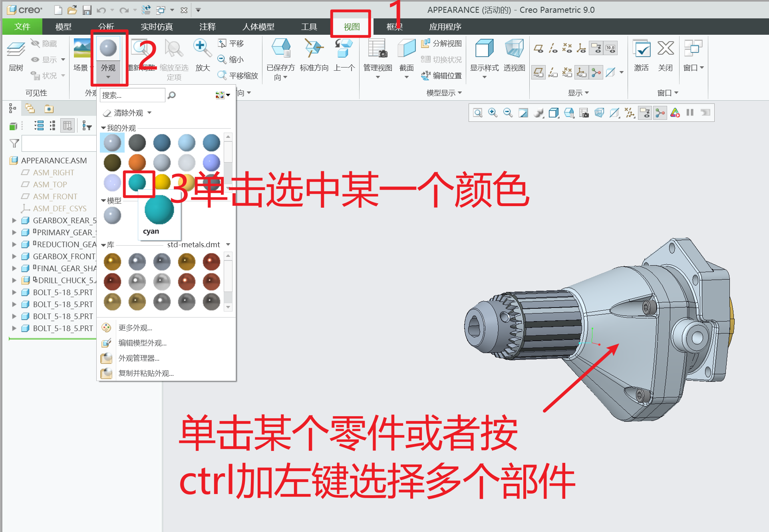Open the std-metals.dmt library dropdown
This screenshot has width=769, height=532.
(228, 244)
